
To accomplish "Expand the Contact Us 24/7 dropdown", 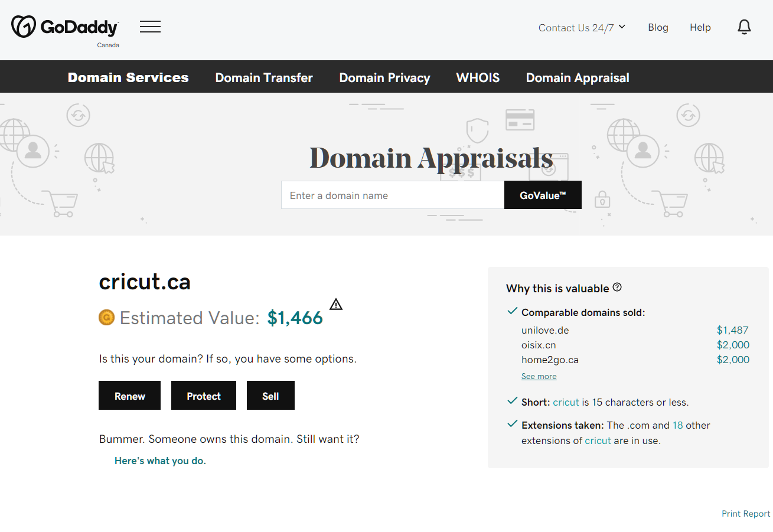I will pos(582,28).
